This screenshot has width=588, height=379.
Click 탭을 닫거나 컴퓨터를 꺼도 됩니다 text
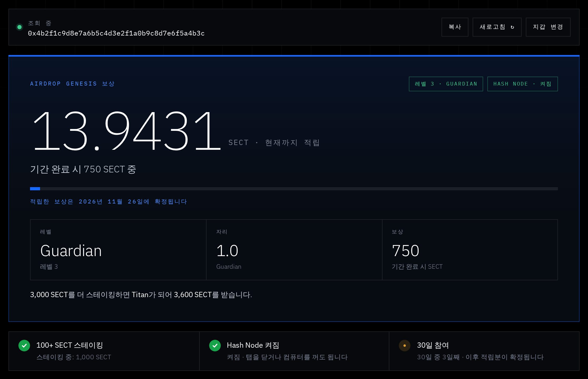pyautogui.click(x=297, y=357)
